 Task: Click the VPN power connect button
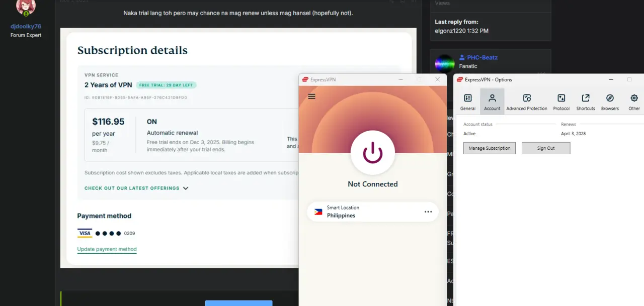373,152
